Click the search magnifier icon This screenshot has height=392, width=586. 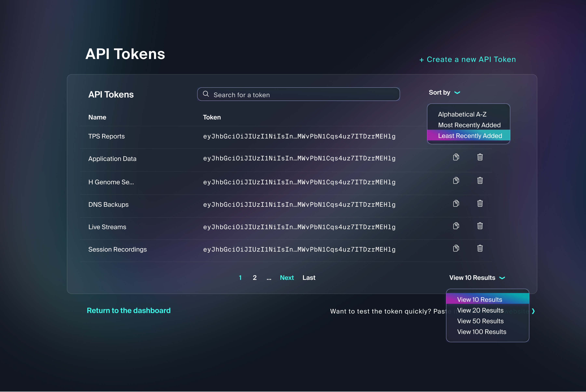pos(206,94)
